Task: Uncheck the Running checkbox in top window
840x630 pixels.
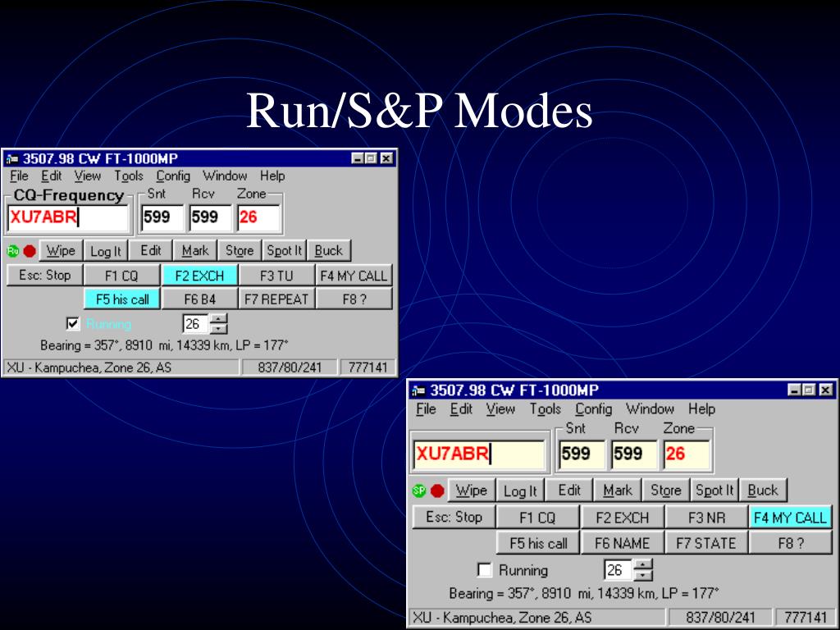Action: (x=73, y=323)
